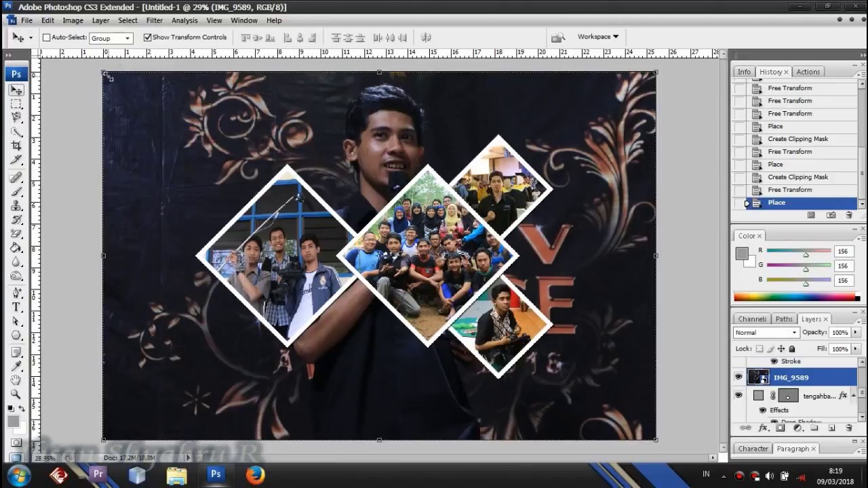This screenshot has width=868, height=488.
Task: Toggle Stroke effect visibility eye
Action: click(x=774, y=361)
